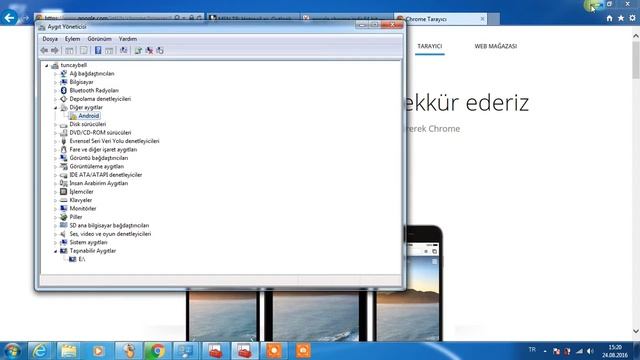Select SD ana bilgisayar bağdaştırıcıları row
This screenshot has width=640, height=360.
109,225
